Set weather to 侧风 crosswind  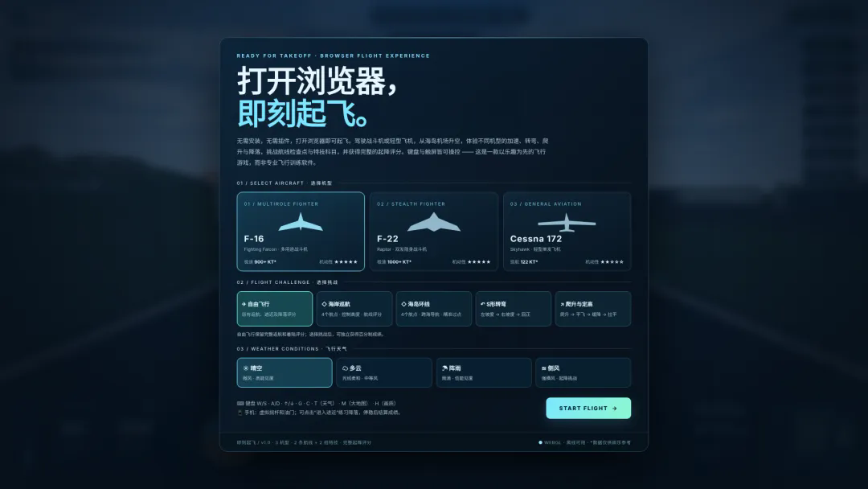point(583,372)
